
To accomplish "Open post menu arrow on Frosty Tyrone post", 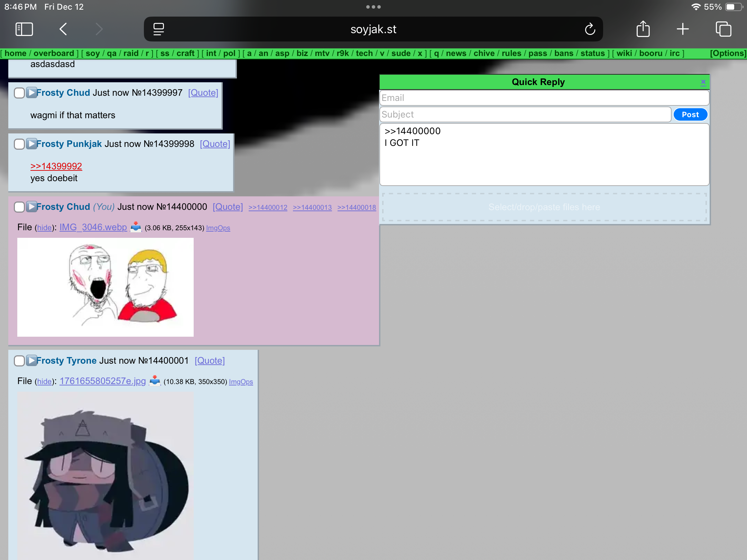I will tap(31, 361).
